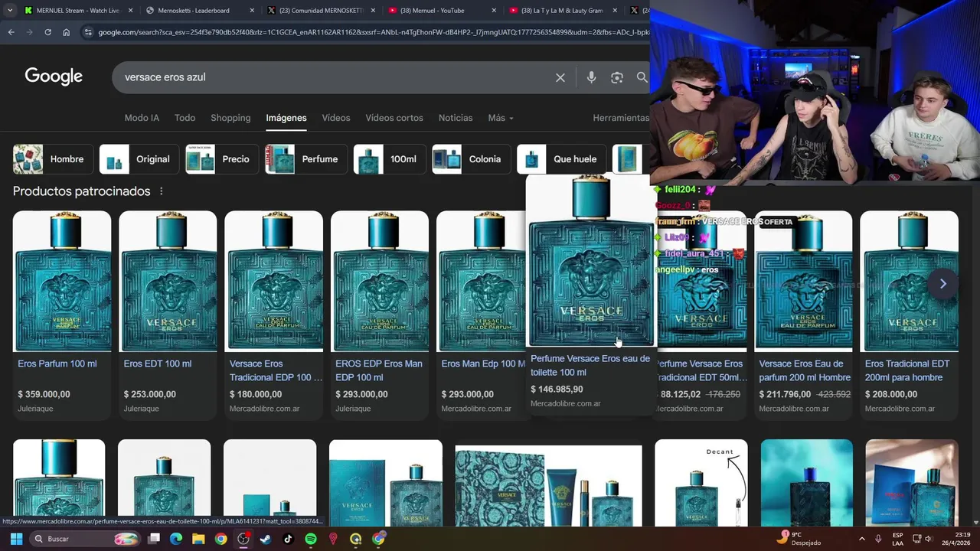Screen dimensions: 980x551
Task: View site information icon in address bar
Action: 88,32
